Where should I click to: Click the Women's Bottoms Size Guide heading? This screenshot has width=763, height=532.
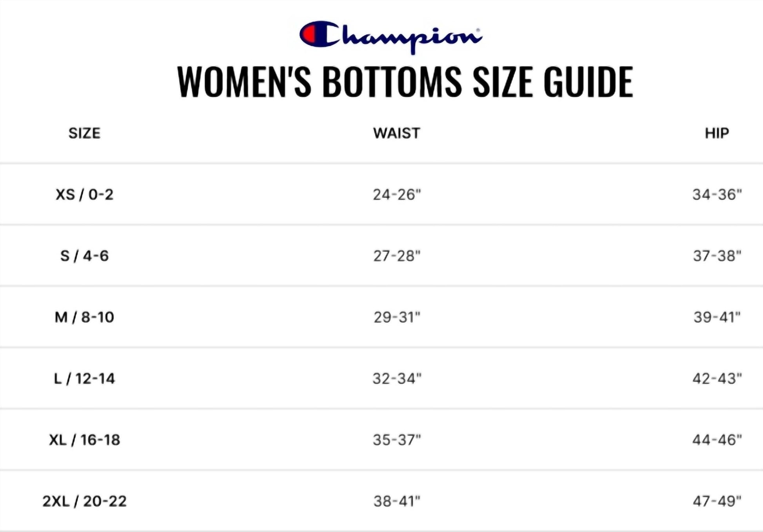tap(405, 81)
